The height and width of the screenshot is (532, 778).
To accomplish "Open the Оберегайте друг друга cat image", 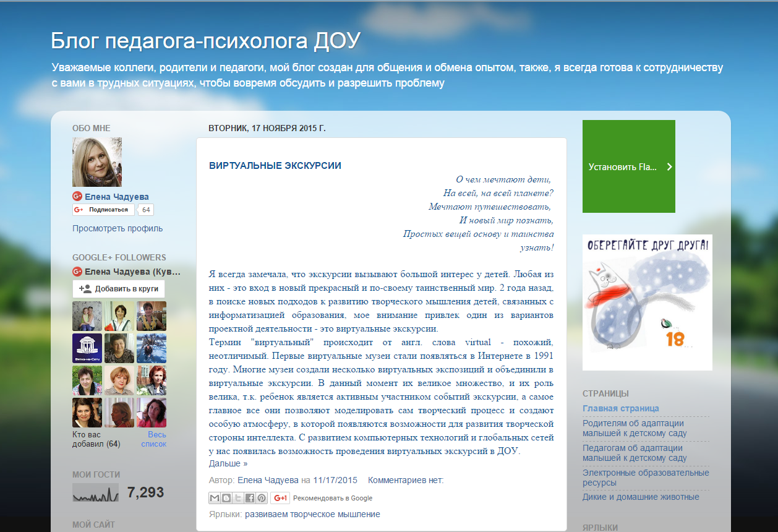I will 648,302.
